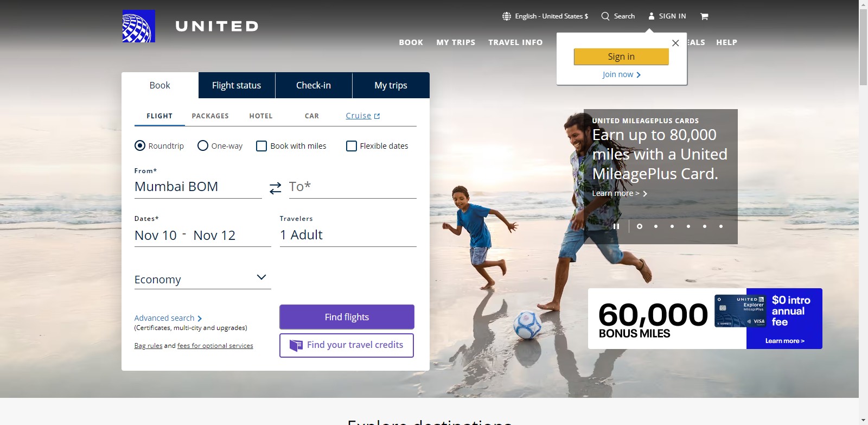This screenshot has height=425, width=868.
Task: Expand the Economy cabin dropdown
Action: pos(202,279)
